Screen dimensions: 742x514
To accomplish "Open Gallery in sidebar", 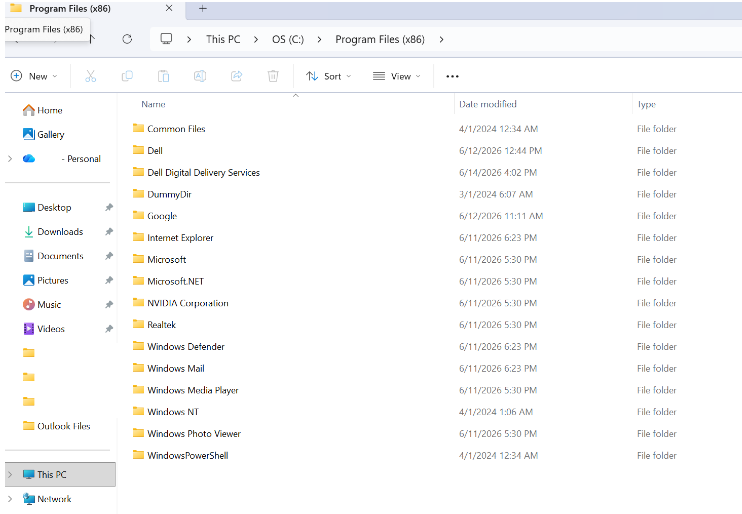I will point(44,134).
